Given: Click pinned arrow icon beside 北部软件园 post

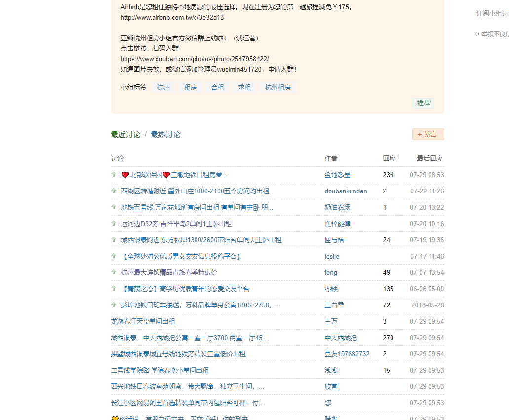Looking at the screenshot, I should (114, 175).
